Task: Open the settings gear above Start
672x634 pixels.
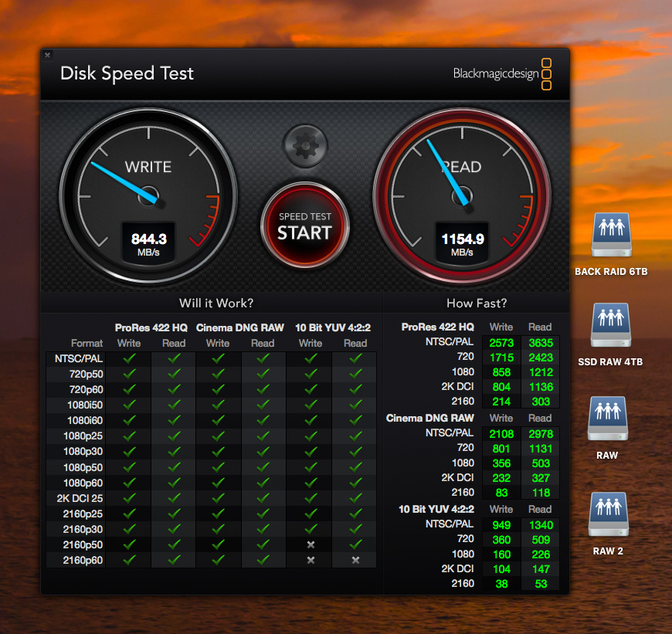Action: point(305,146)
